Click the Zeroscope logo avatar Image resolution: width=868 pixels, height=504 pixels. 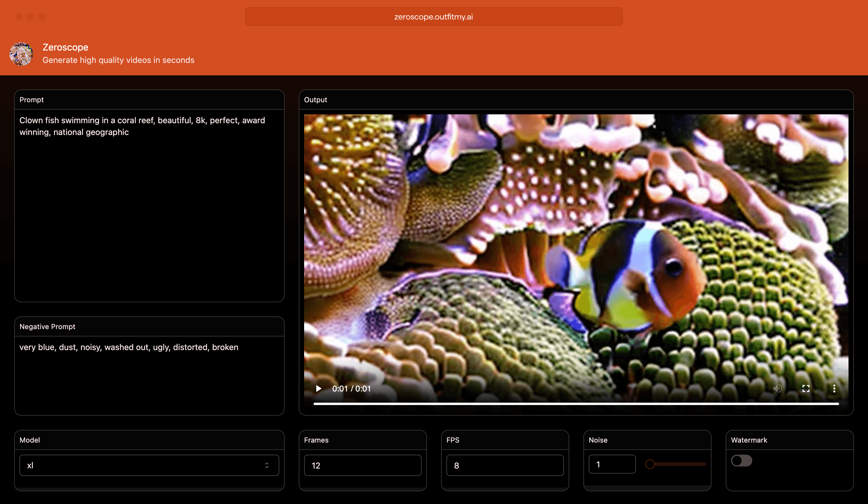[x=21, y=53]
